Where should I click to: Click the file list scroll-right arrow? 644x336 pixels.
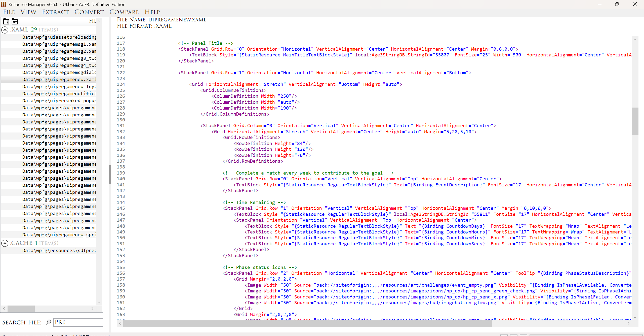point(92,308)
